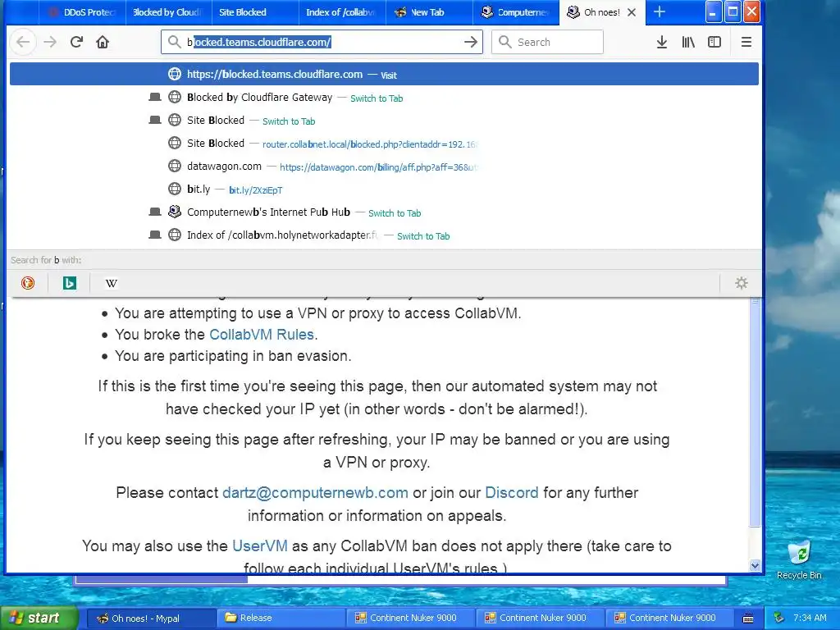
Task: Switch to Index of /collabvm tab
Action: pyautogui.click(x=342, y=12)
